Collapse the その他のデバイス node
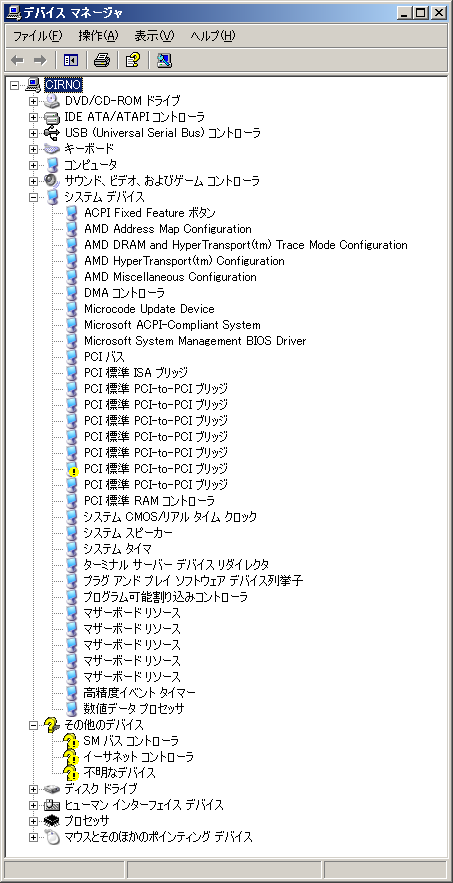This screenshot has height=883, width=453. click(x=34, y=725)
